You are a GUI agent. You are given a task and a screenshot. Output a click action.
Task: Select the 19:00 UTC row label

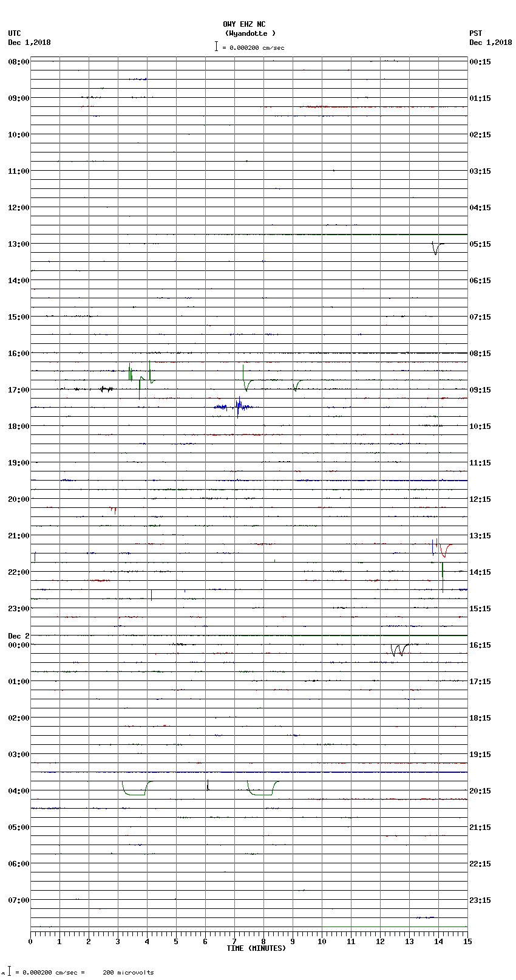click(x=19, y=463)
